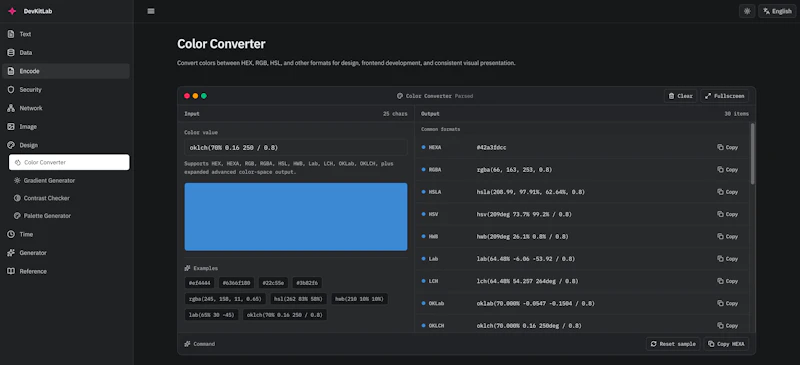Viewport: 800px width, 365px height.
Task: Click the output panel vertical scrollbar
Action: 753,153
